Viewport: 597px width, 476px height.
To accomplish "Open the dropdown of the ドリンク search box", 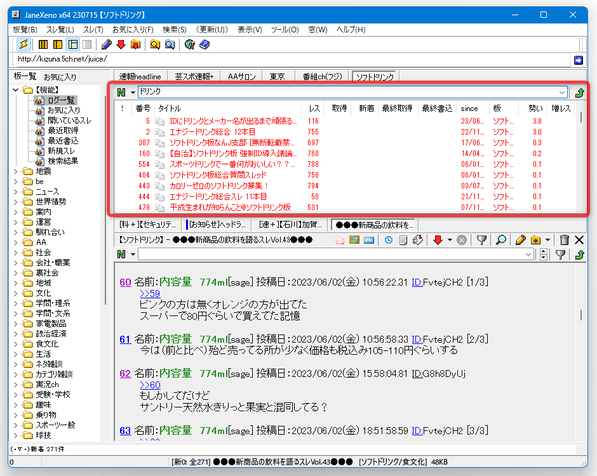I will [562, 92].
